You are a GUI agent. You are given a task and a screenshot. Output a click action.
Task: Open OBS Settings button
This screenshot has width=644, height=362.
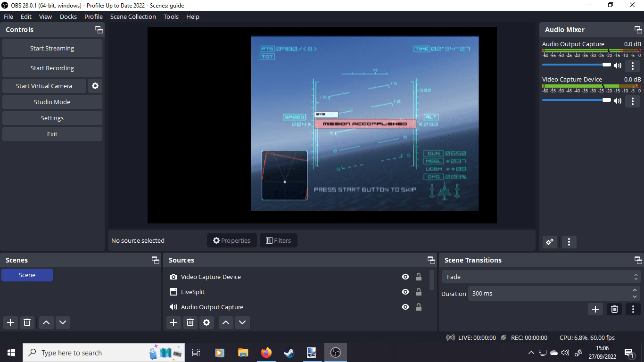(52, 118)
